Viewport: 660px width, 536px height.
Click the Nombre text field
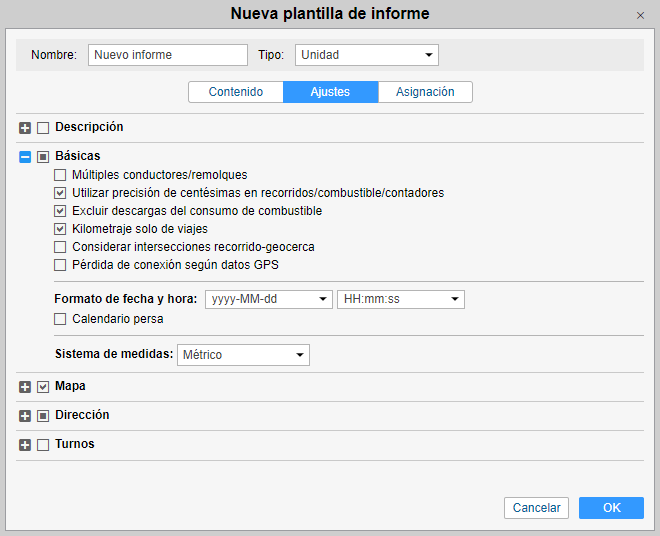click(x=167, y=55)
